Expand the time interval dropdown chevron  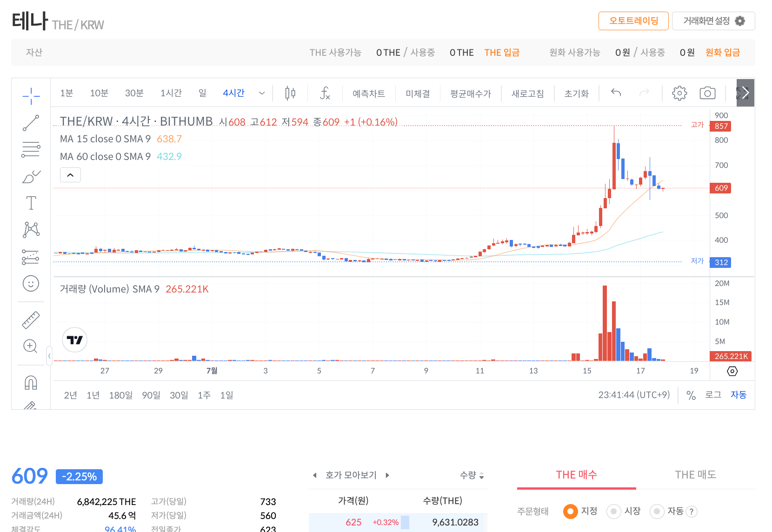tap(262, 93)
